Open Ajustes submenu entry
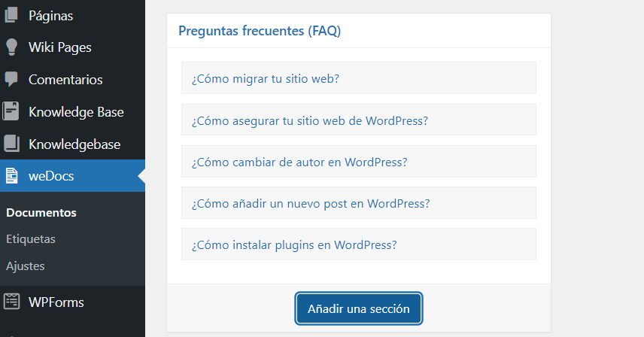 point(25,266)
